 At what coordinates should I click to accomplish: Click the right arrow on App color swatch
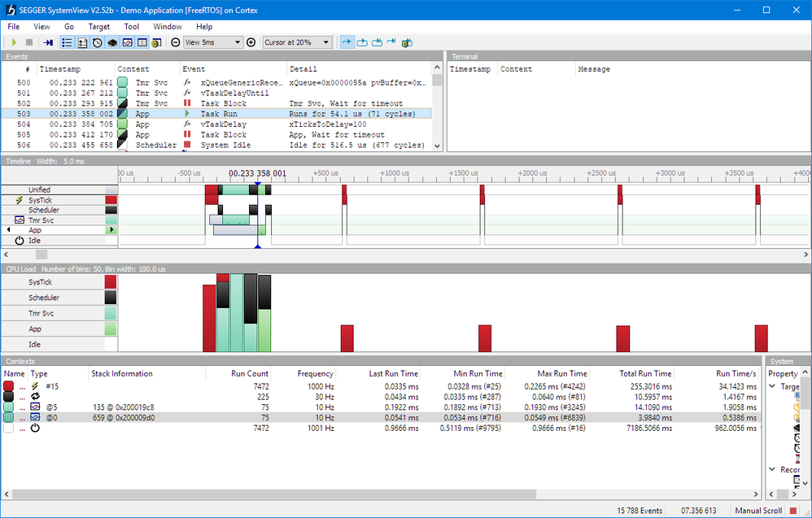(x=111, y=230)
